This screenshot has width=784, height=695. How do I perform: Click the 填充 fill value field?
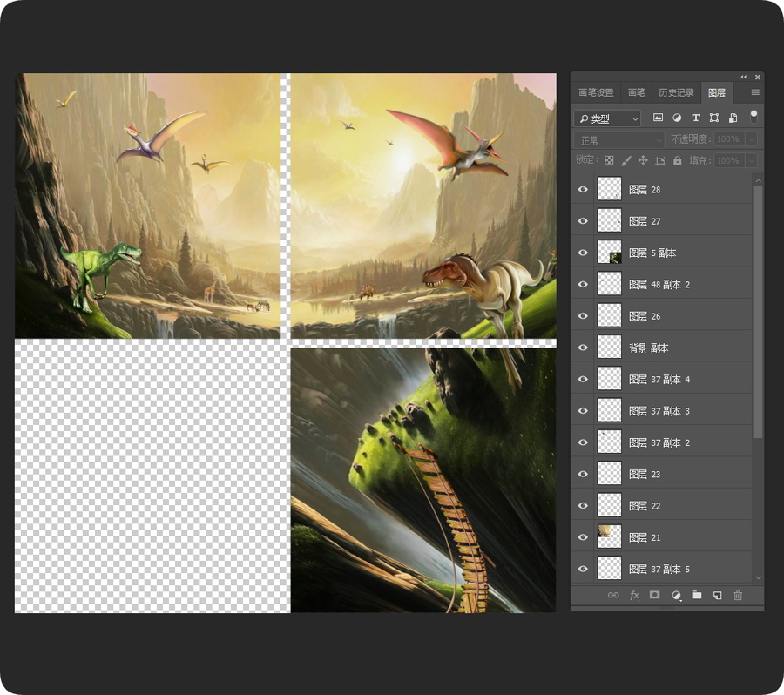[x=729, y=160]
